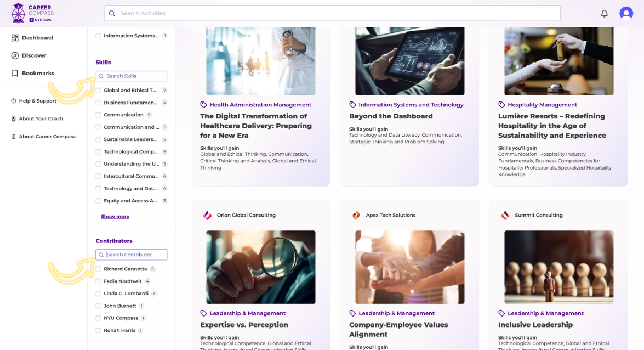The image size is (644, 350).
Task: Open Help & Support link
Action: 37,101
